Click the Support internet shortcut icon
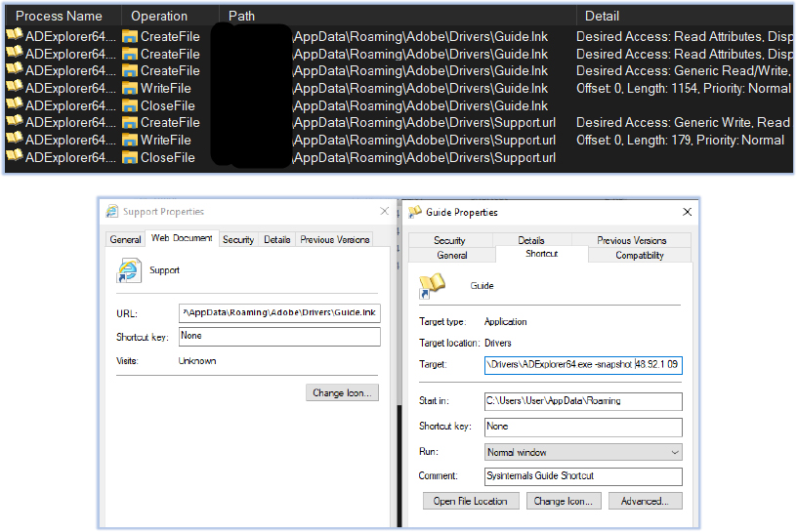797x532 pixels. (x=129, y=270)
